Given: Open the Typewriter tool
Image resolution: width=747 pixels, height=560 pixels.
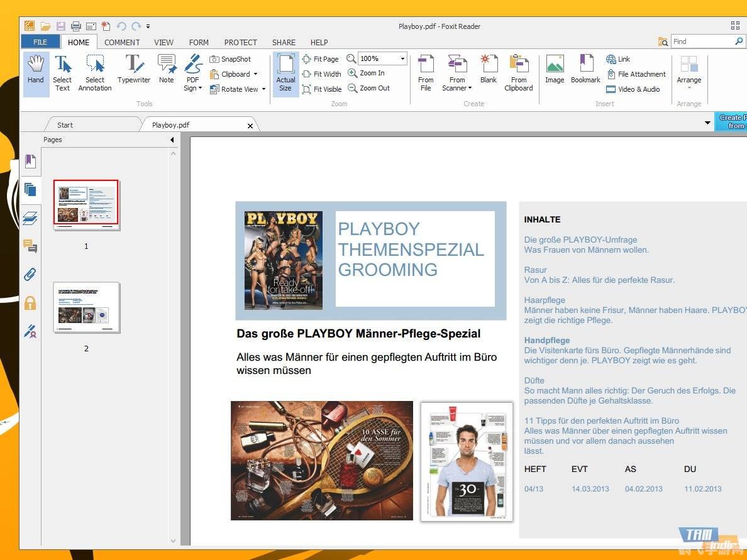Looking at the screenshot, I should pos(134,71).
